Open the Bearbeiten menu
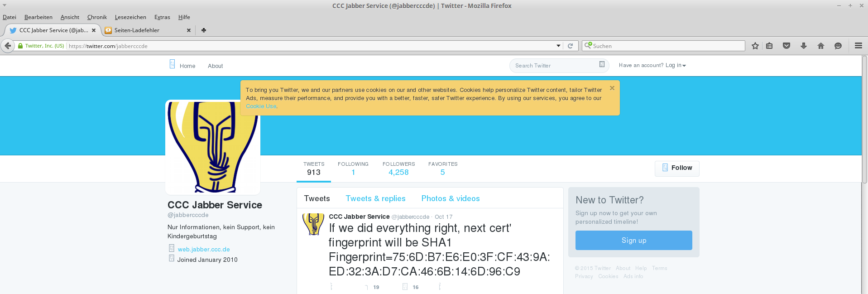 pos(38,17)
